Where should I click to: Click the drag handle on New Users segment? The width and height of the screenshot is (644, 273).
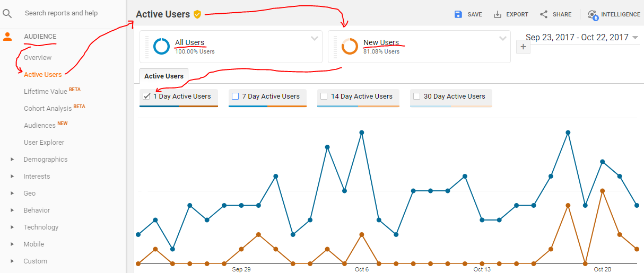(335, 47)
